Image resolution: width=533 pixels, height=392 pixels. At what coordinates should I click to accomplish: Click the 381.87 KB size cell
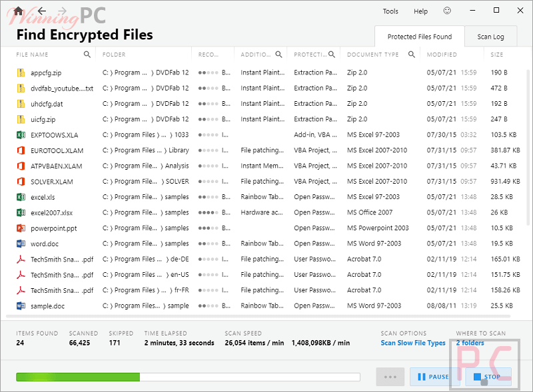(505, 150)
